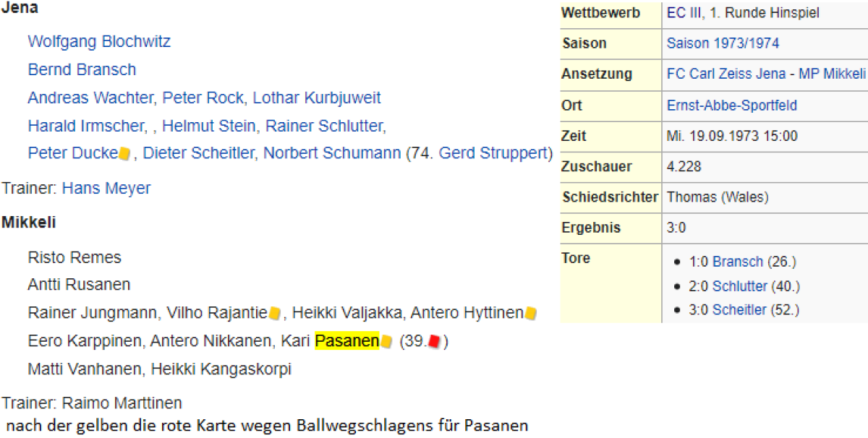Open the Wolfgang Blochwitz player link
The width and height of the screenshot is (868, 438).
coord(99,41)
